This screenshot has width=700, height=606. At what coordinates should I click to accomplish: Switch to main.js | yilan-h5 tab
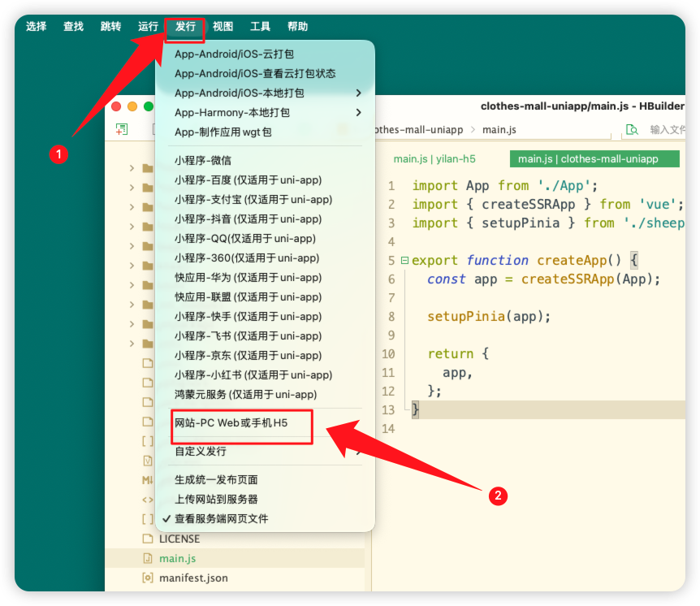(434, 159)
